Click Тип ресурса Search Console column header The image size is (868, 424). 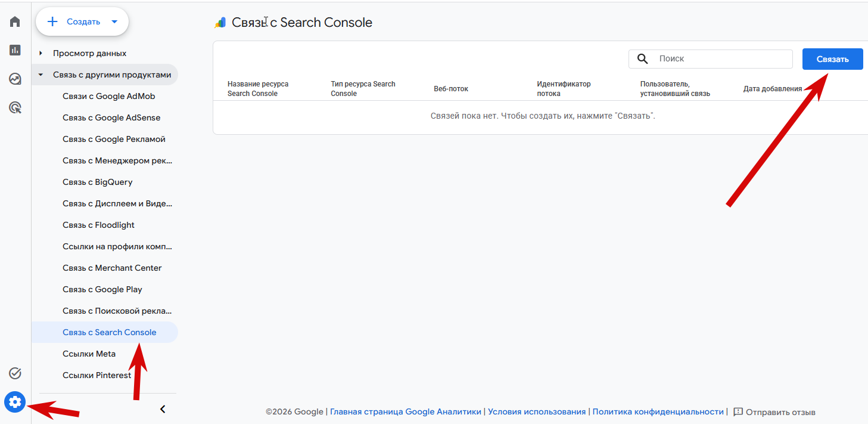point(363,89)
